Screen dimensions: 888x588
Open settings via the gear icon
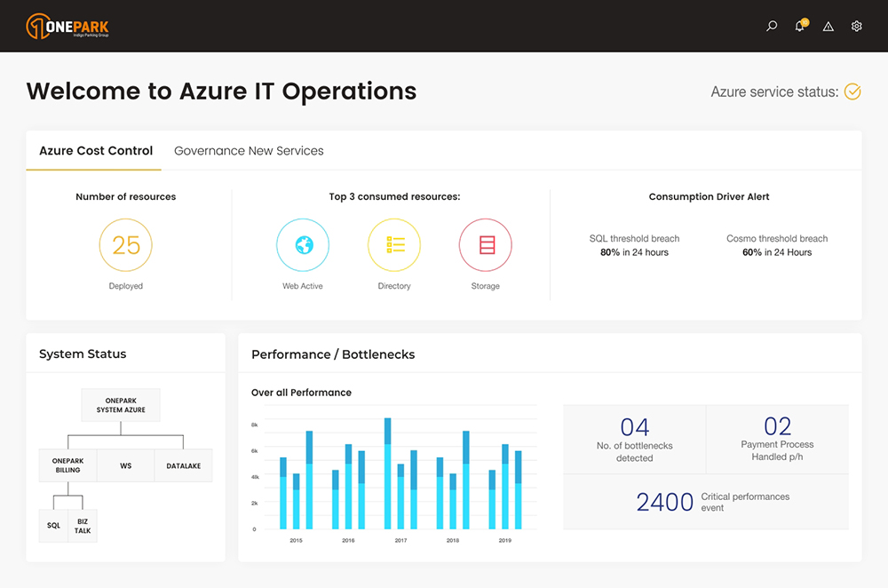[857, 27]
